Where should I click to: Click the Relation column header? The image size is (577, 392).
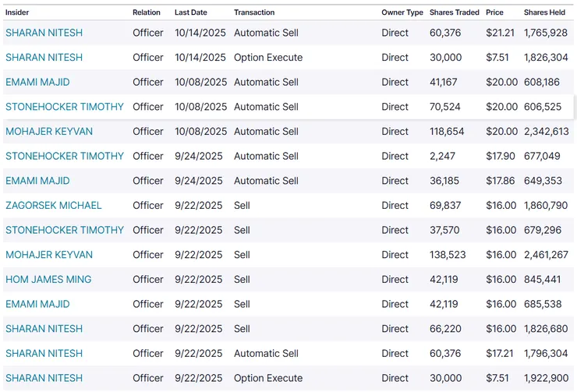[147, 12]
